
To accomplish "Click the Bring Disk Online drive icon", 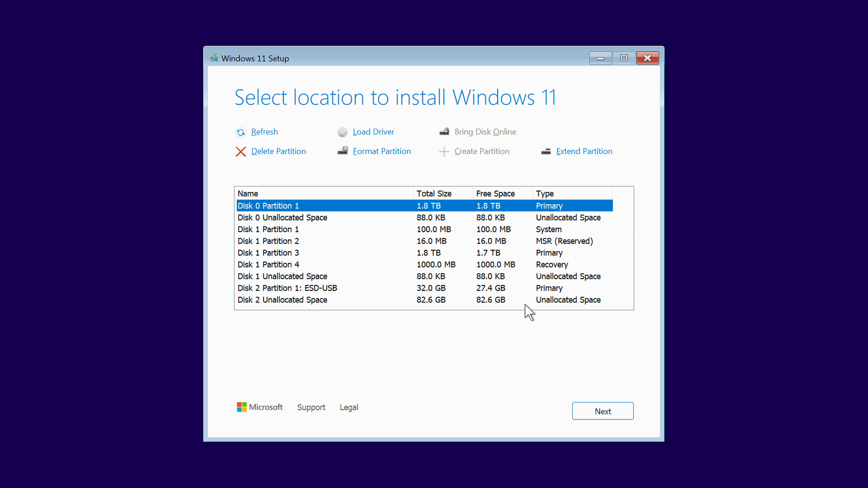I will pos(444,131).
